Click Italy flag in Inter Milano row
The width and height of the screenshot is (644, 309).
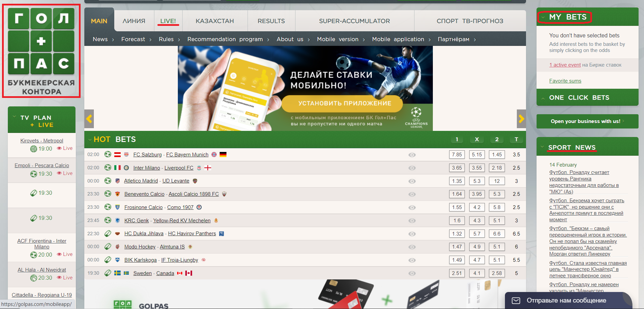(x=117, y=168)
